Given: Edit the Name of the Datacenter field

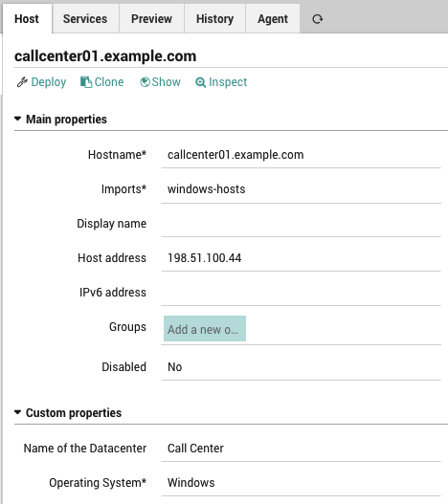Looking at the screenshot, I should (301, 449).
